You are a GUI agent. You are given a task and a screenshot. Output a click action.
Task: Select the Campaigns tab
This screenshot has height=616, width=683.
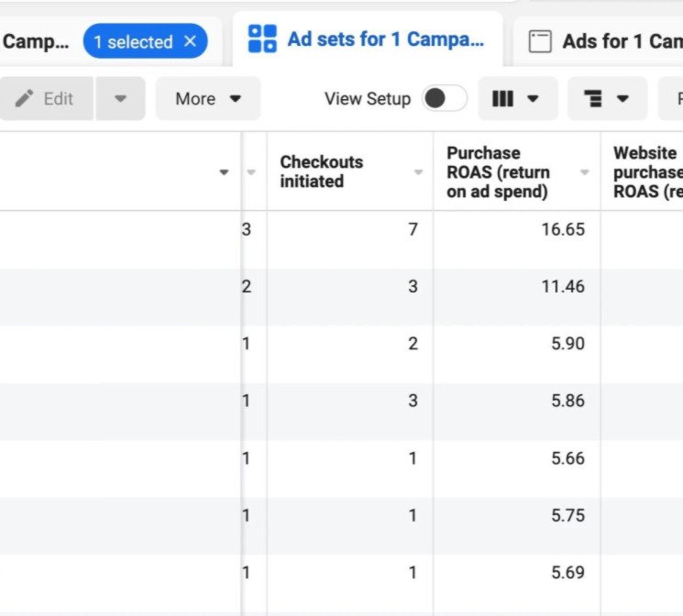point(35,41)
